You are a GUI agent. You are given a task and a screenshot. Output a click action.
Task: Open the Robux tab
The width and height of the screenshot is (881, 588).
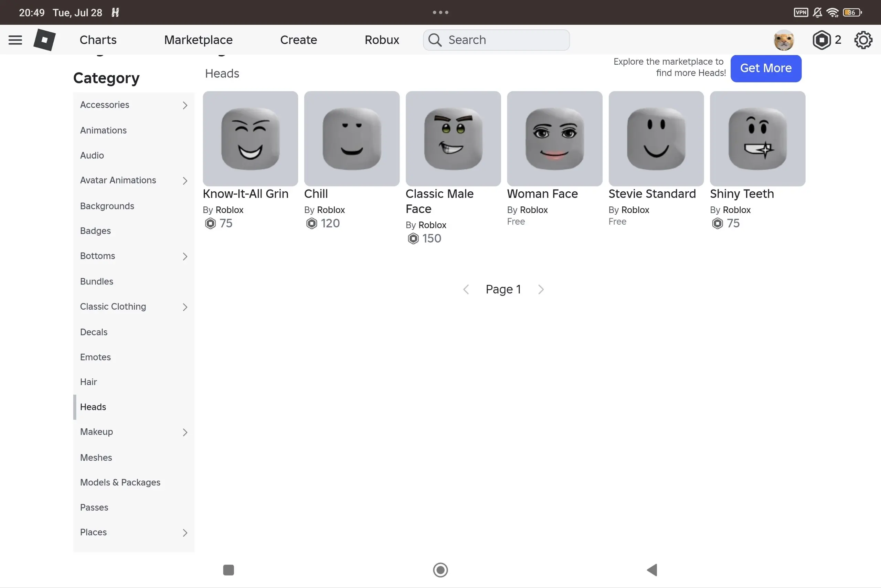pos(382,40)
